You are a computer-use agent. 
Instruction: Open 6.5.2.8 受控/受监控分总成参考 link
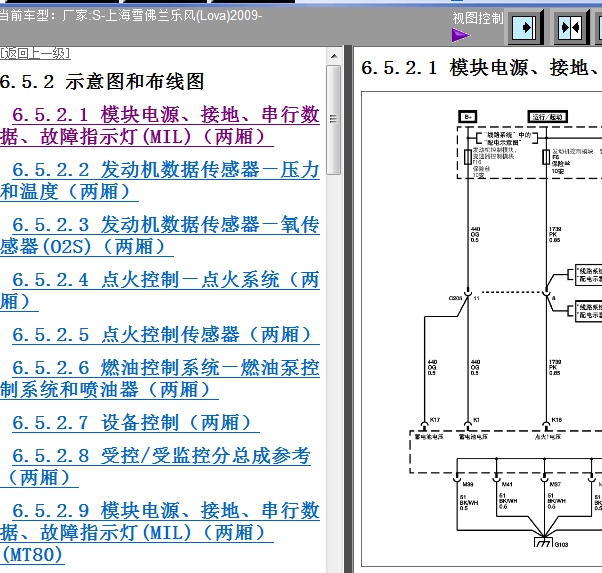point(155,467)
